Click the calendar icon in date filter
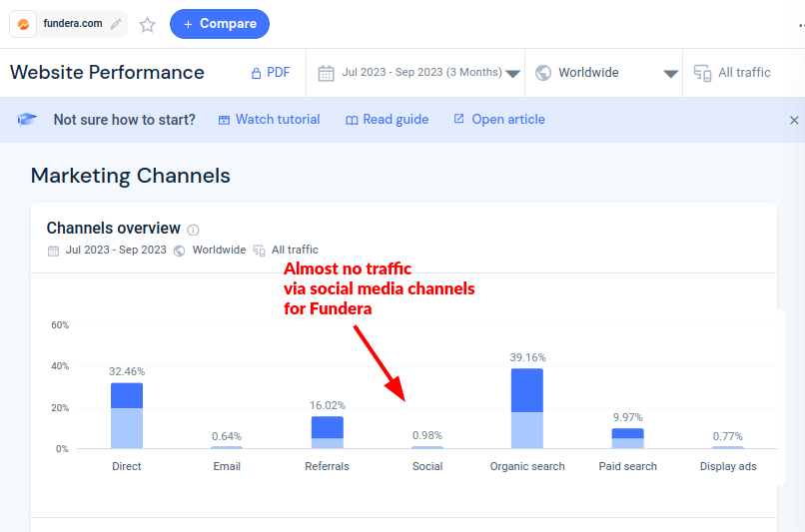The width and height of the screenshot is (805, 532). 326,73
